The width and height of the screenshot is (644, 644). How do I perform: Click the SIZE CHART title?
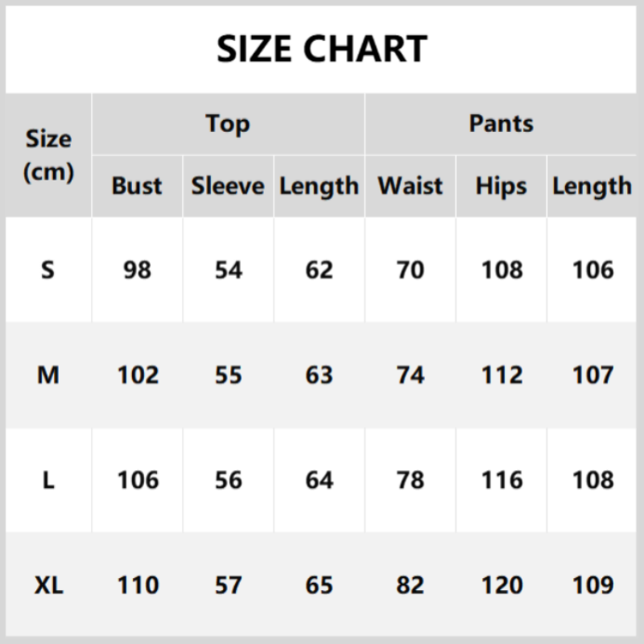point(321,49)
